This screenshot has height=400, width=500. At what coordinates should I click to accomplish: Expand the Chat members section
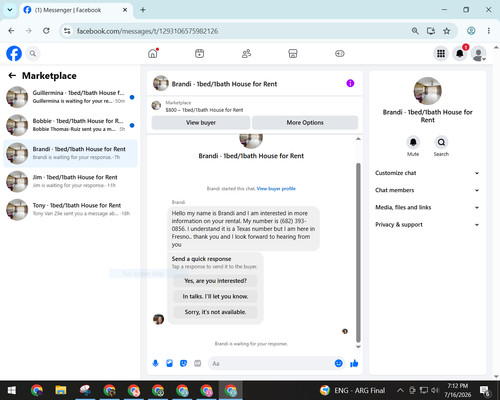(x=427, y=190)
